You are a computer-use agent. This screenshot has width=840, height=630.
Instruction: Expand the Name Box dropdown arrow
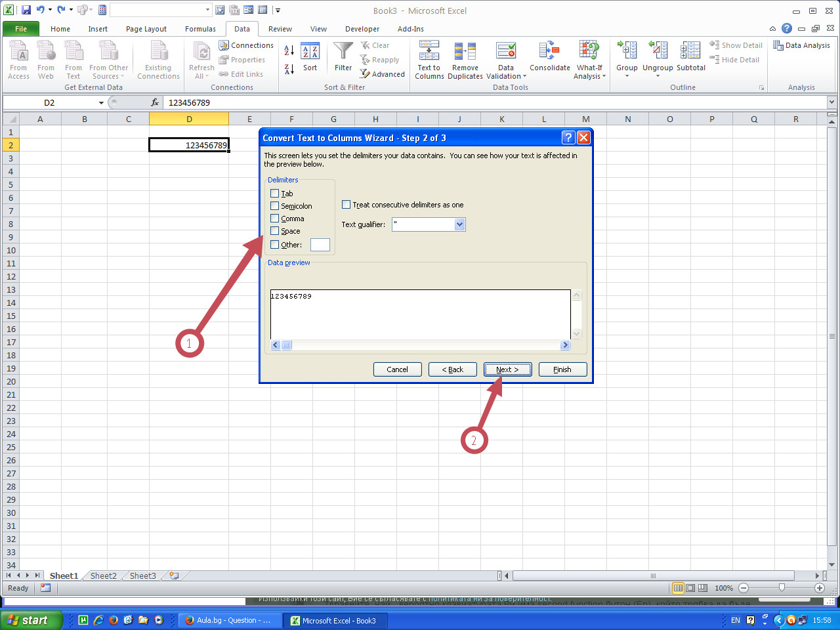click(101, 103)
